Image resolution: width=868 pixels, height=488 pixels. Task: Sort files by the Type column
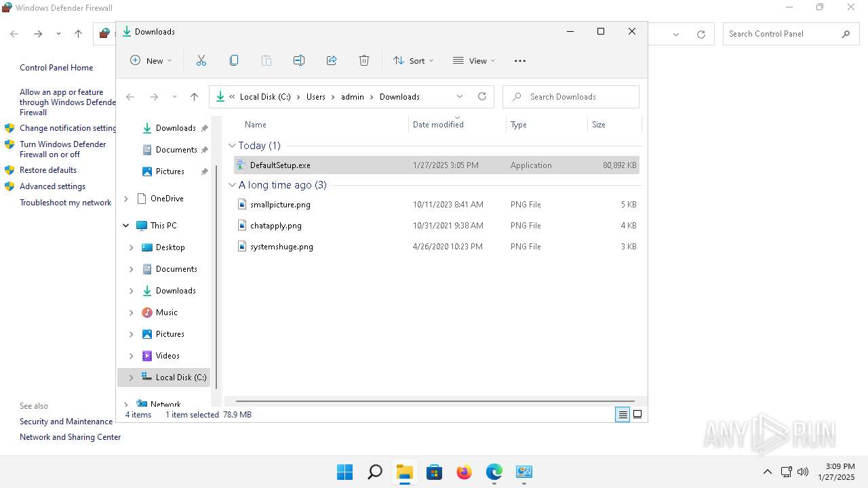click(x=519, y=125)
